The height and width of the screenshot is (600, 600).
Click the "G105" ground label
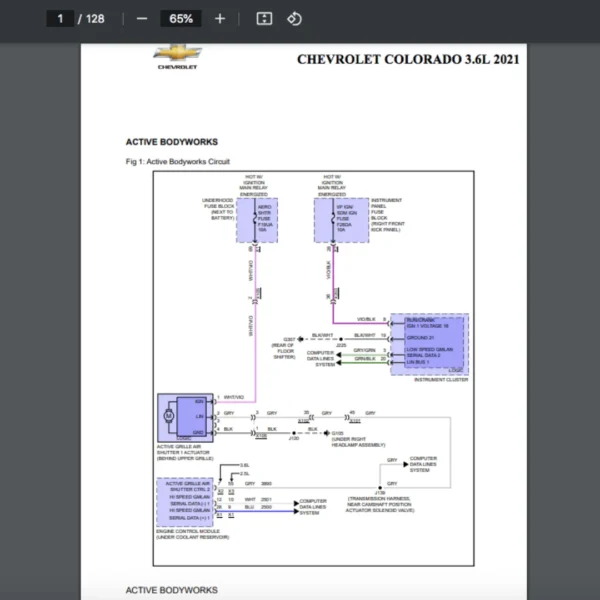tap(338, 433)
